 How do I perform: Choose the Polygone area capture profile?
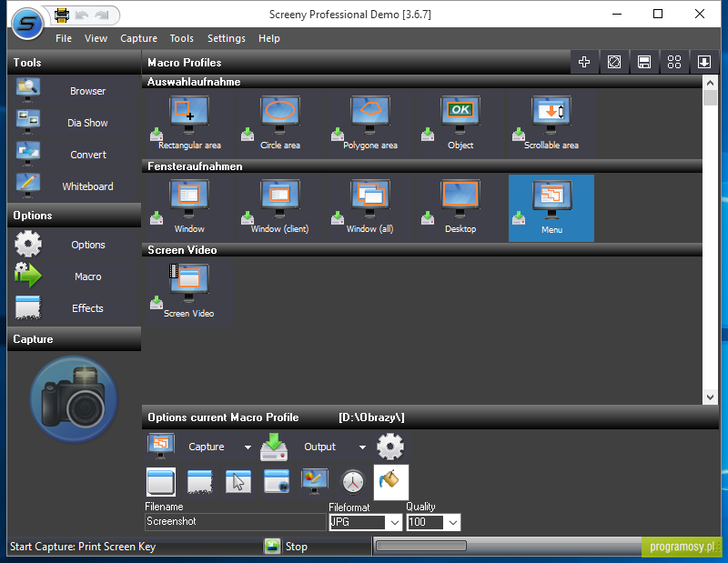[x=370, y=124]
